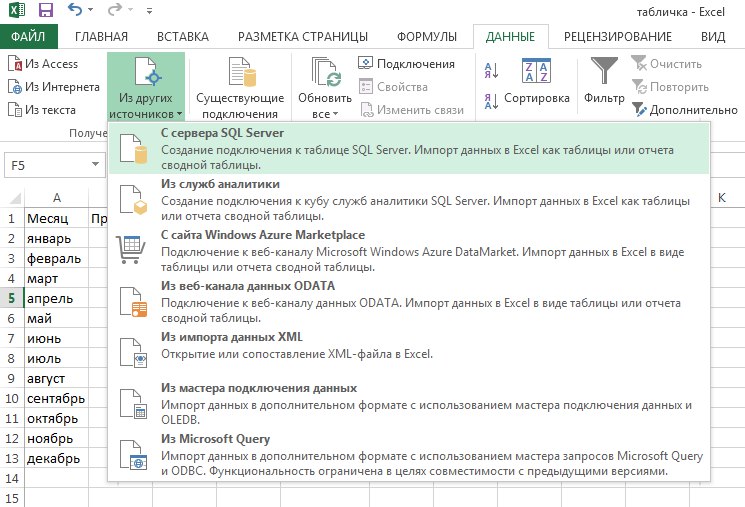Select row 15 header
This screenshot has height=507, width=745.
pyautogui.click(x=12, y=498)
